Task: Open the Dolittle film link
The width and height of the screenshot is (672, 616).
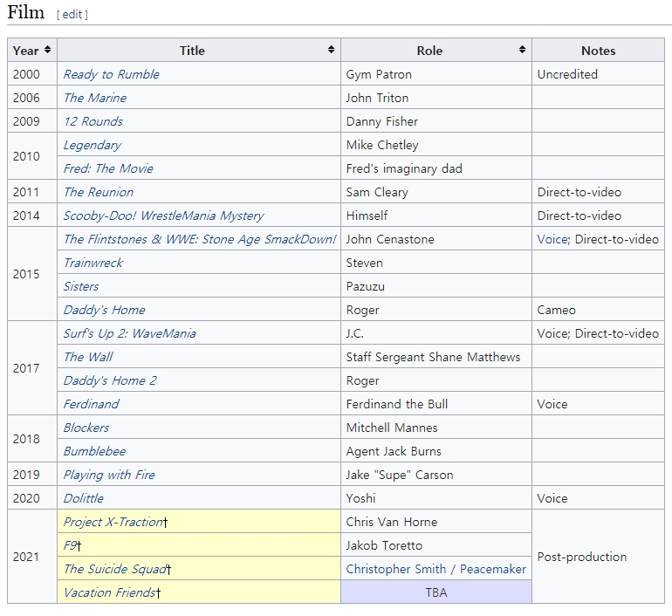Action: [x=84, y=498]
